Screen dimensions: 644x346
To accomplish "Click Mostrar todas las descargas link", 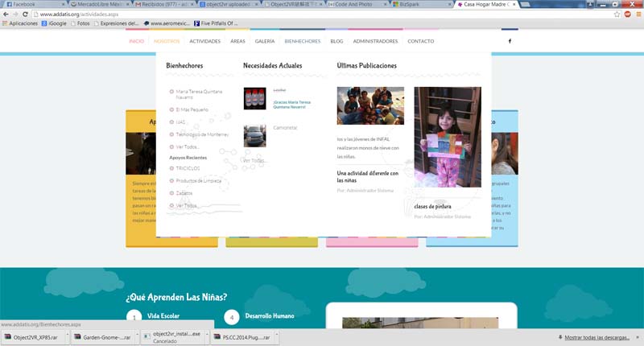I will (x=599, y=337).
